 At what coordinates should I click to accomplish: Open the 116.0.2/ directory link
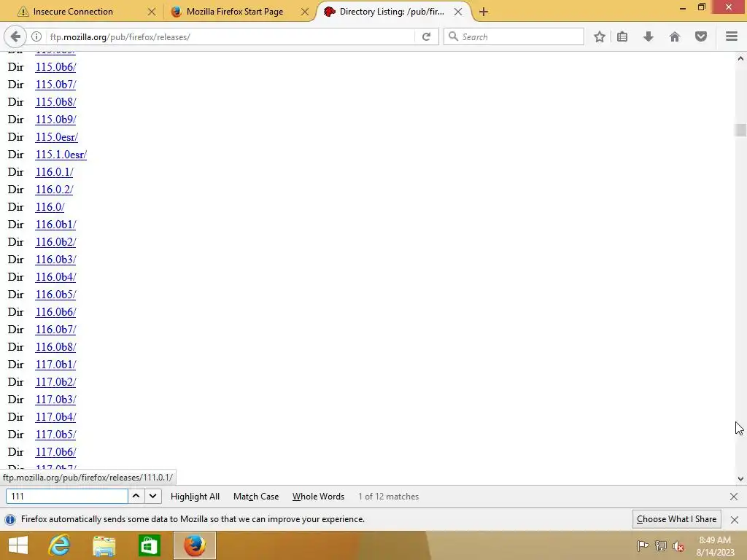[54, 190]
